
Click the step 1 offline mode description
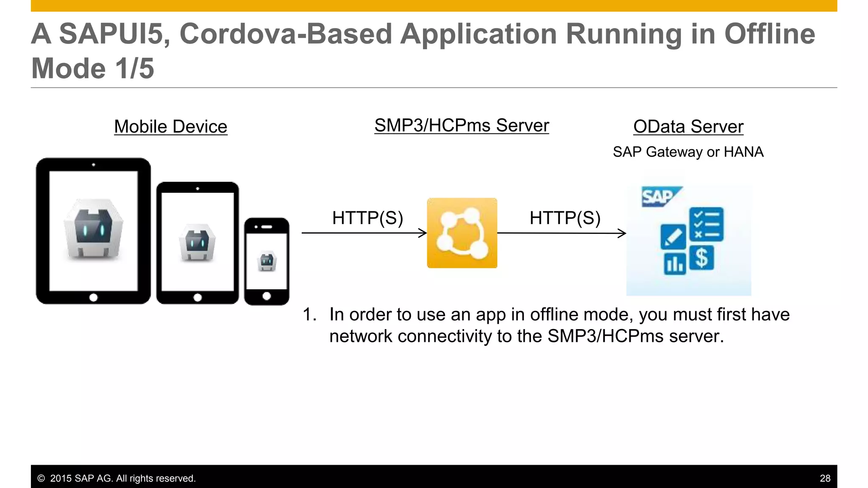pyautogui.click(x=546, y=325)
